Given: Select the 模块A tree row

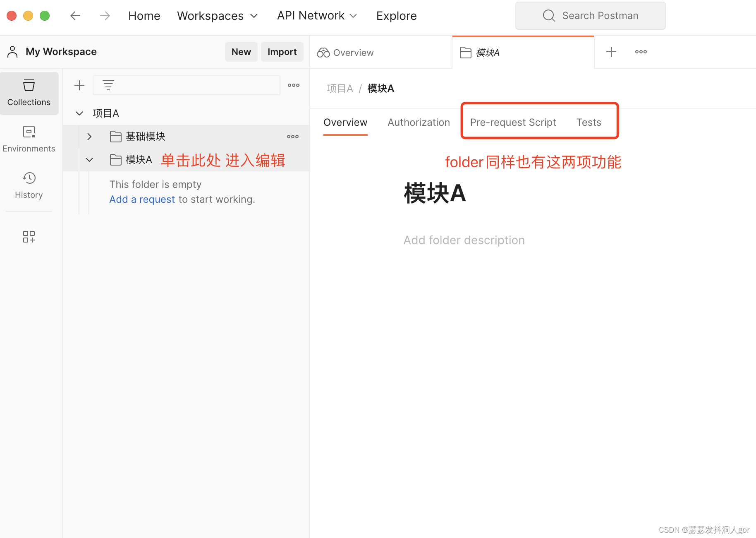Looking at the screenshot, I should tap(186, 160).
